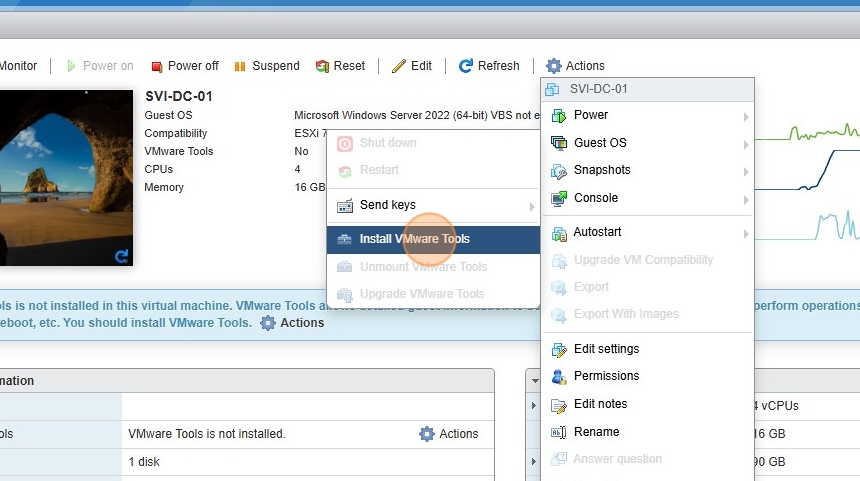Click the Reset icon in toolbar
This screenshot has height=481, width=860.
pos(322,66)
